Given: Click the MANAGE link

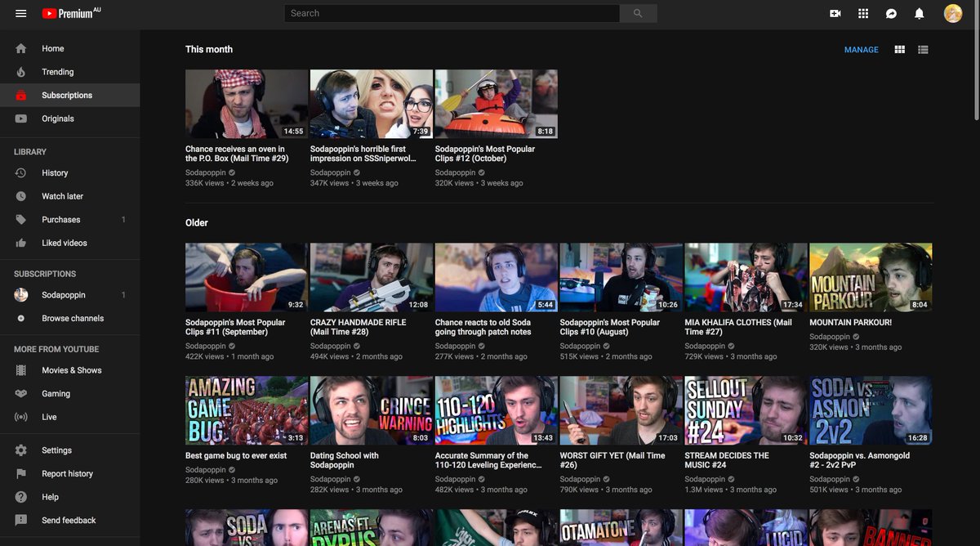Looking at the screenshot, I should [x=862, y=50].
